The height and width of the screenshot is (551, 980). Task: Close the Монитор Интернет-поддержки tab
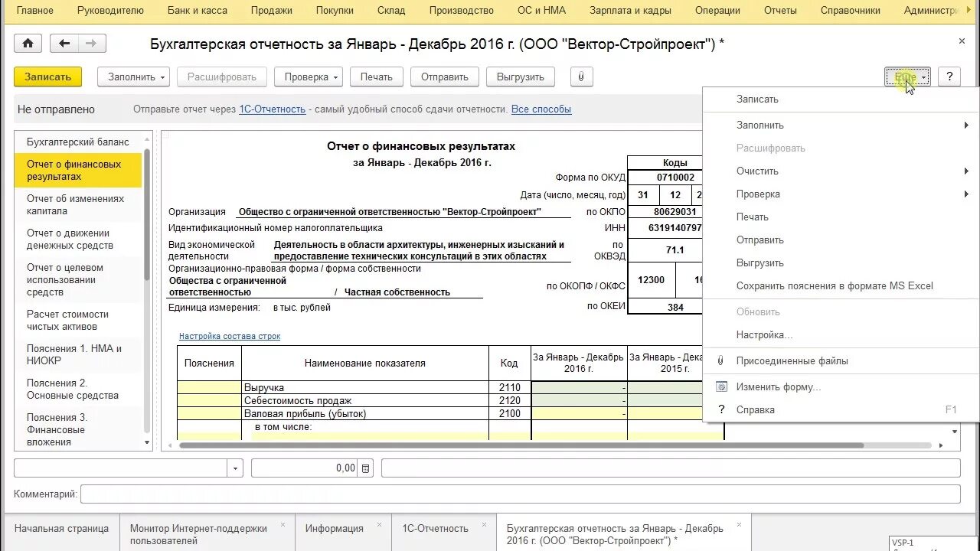[x=283, y=525]
